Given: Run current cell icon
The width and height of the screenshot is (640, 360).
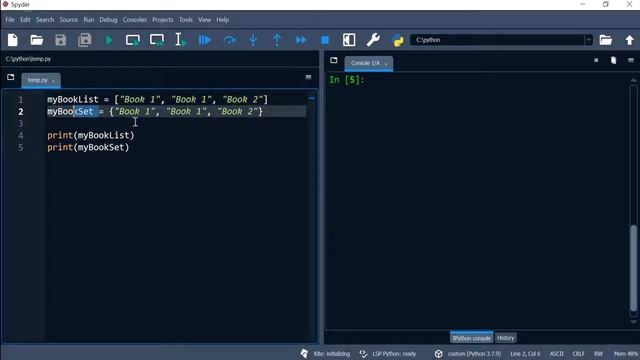Looking at the screenshot, I should pyautogui.click(x=133, y=40).
